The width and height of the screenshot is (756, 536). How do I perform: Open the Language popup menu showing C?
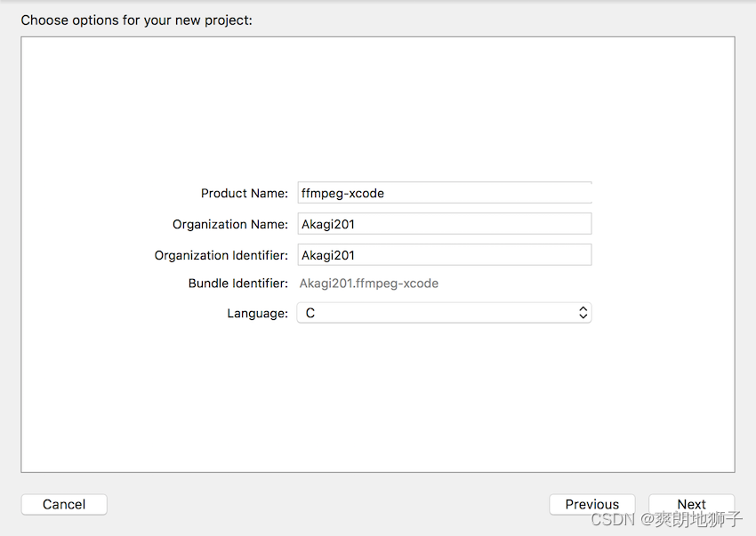(x=445, y=313)
